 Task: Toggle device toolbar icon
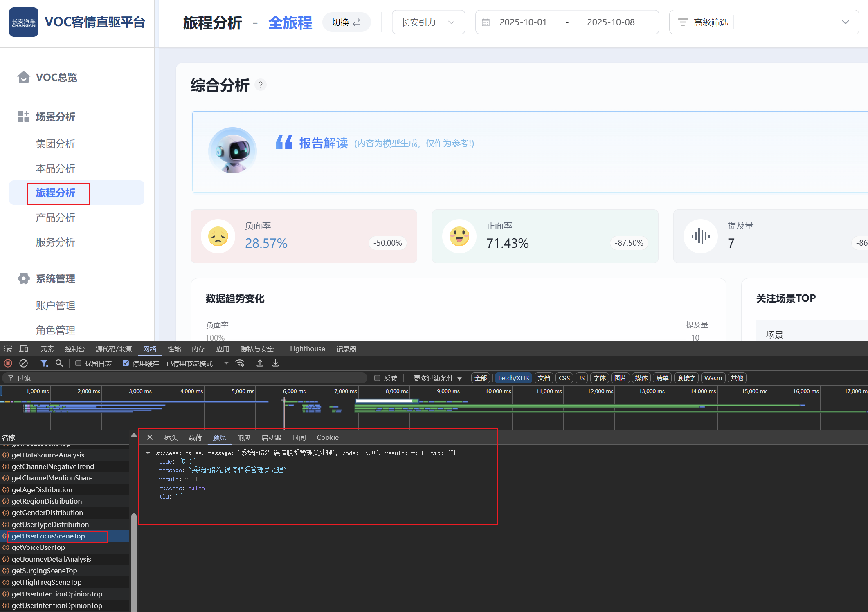point(24,349)
